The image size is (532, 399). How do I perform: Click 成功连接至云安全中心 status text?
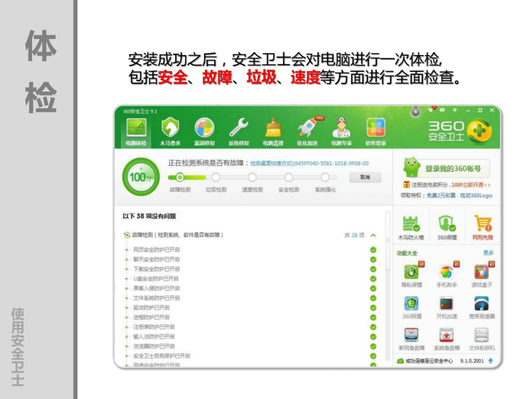[x=429, y=361]
